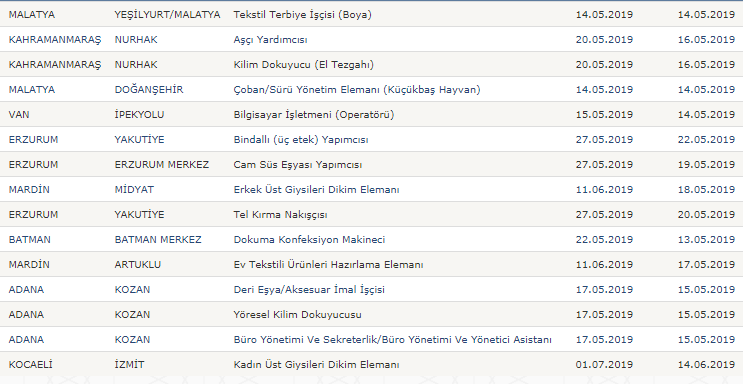Select the KOCAELİ province cell
Screen dimensions: 743x384
click(30, 365)
